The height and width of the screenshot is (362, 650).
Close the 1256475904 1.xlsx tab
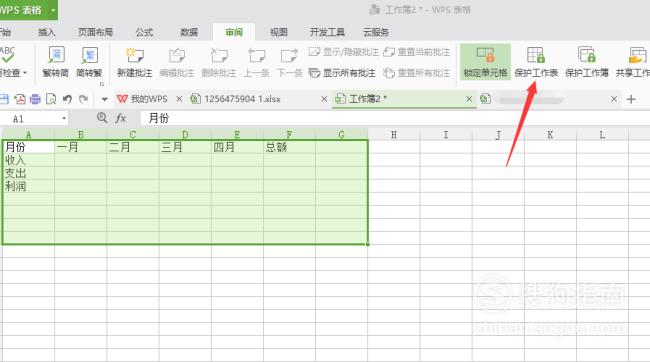point(324,99)
